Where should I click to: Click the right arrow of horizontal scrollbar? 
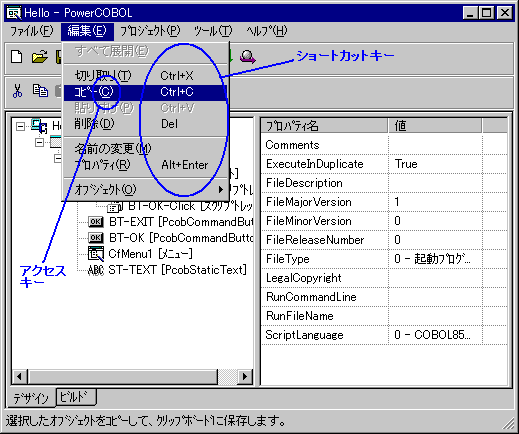[x=245, y=377]
